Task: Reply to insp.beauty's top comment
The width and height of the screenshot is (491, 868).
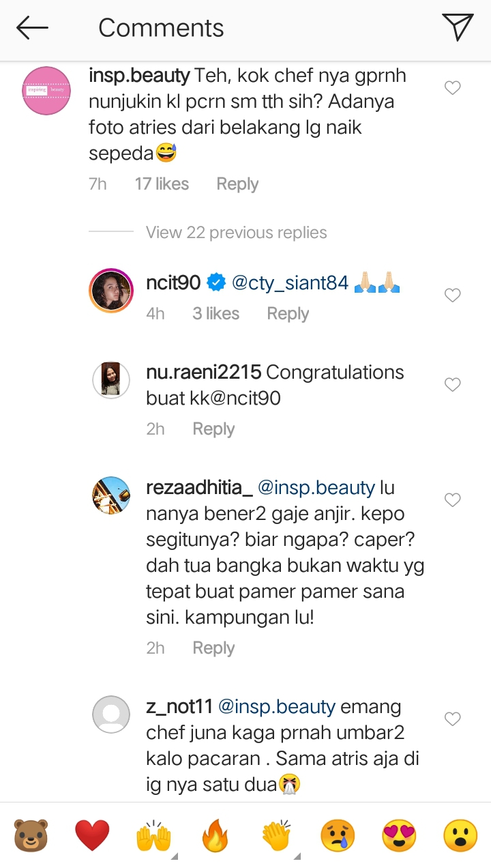Action: coord(237,184)
